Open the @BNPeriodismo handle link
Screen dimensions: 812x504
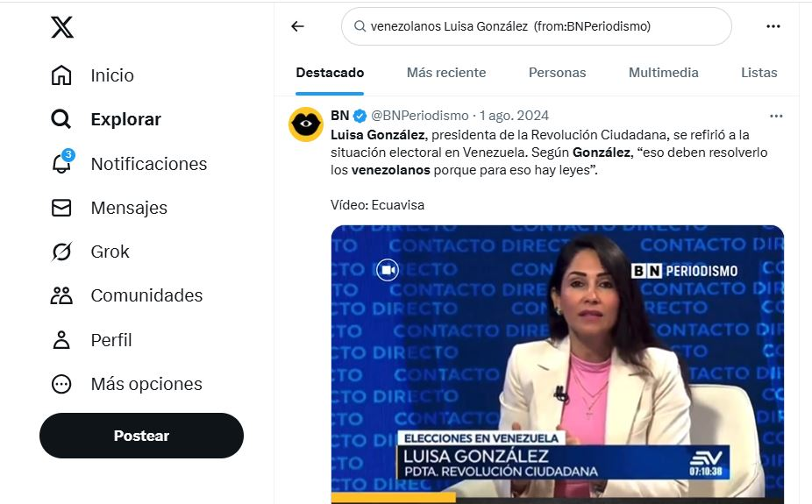419,116
